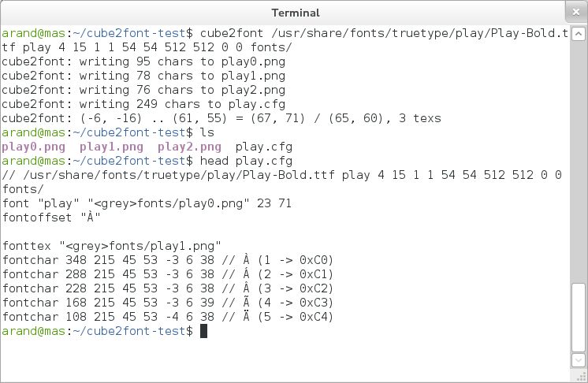
Task: Click play0.png in the ls output
Action: tap(33, 147)
